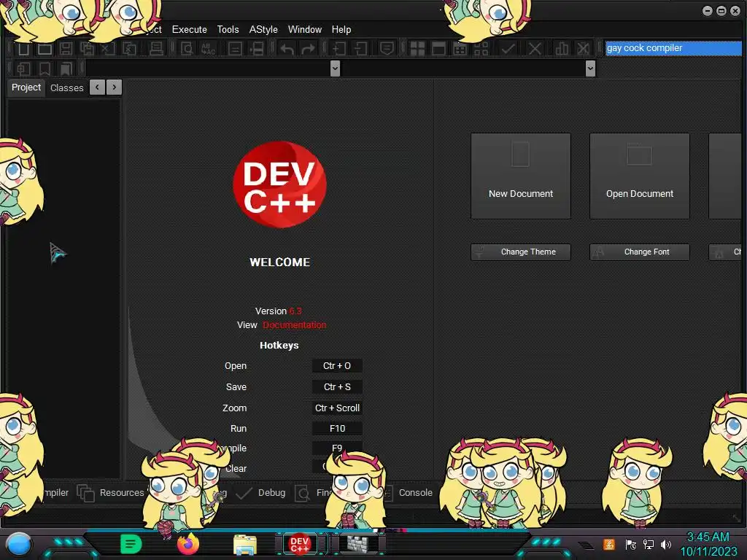Screen dimensions: 747x560
Task: Click the Change Font button
Action: click(x=639, y=252)
